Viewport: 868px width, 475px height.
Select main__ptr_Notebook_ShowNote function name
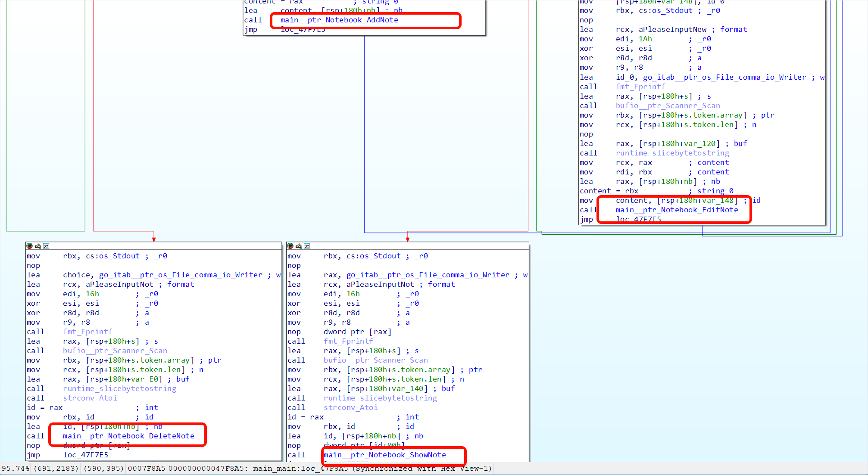pos(385,455)
